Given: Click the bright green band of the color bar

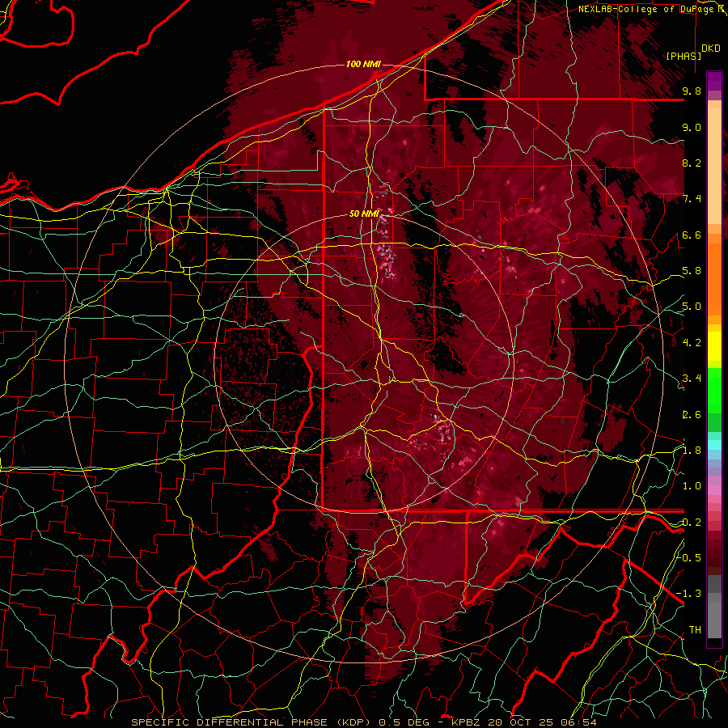Looking at the screenshot, I should click(x=714, y=391).
